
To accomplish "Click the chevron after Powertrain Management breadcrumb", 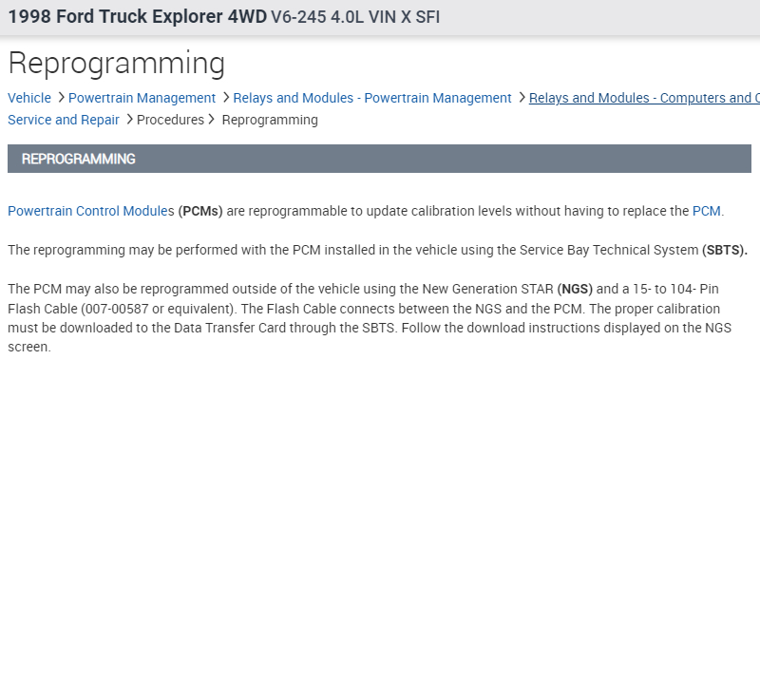I will pos(226,98).
